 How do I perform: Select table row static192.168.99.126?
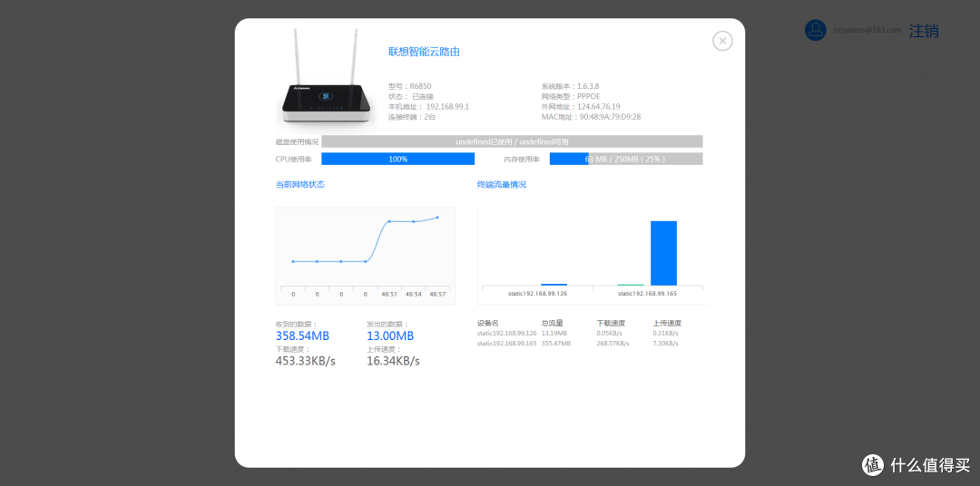(x=578, y=334)
